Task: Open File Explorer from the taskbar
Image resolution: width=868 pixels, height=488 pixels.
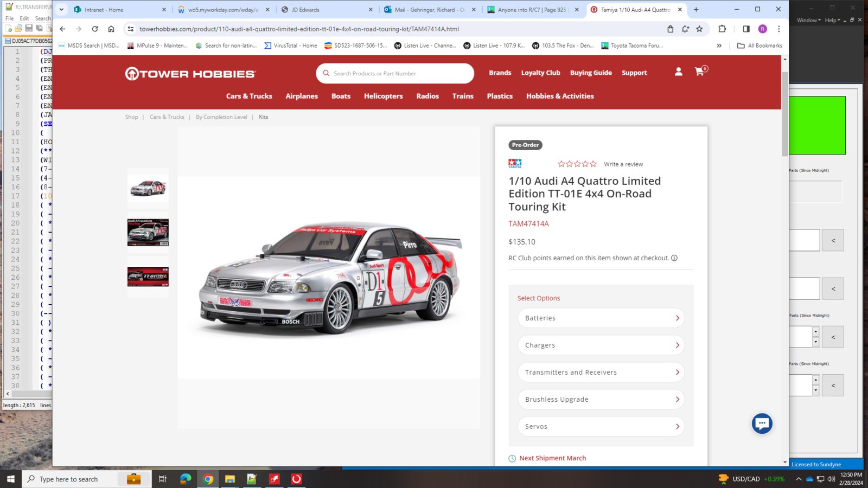Action: point(230,479)
